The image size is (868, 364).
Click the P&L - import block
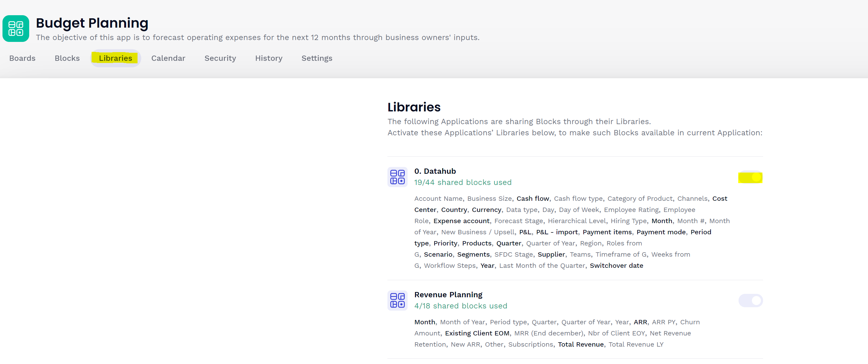[x=557, y=232]
